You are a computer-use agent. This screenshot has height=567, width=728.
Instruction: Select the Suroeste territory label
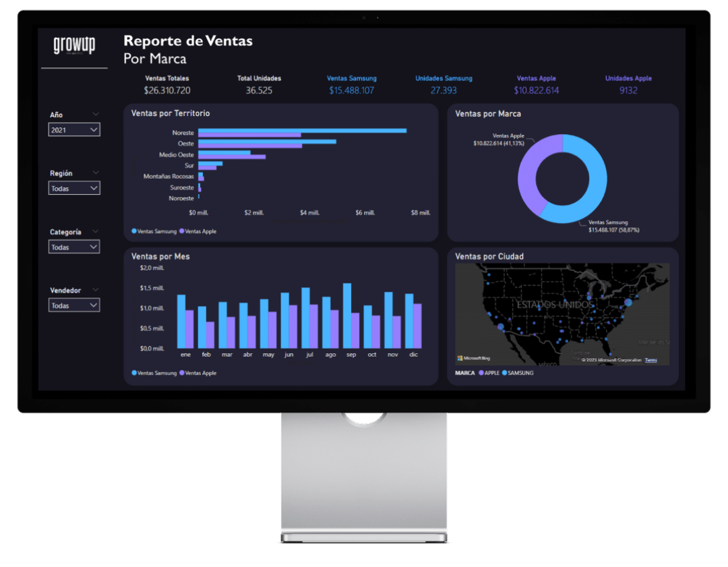point(182,187)
